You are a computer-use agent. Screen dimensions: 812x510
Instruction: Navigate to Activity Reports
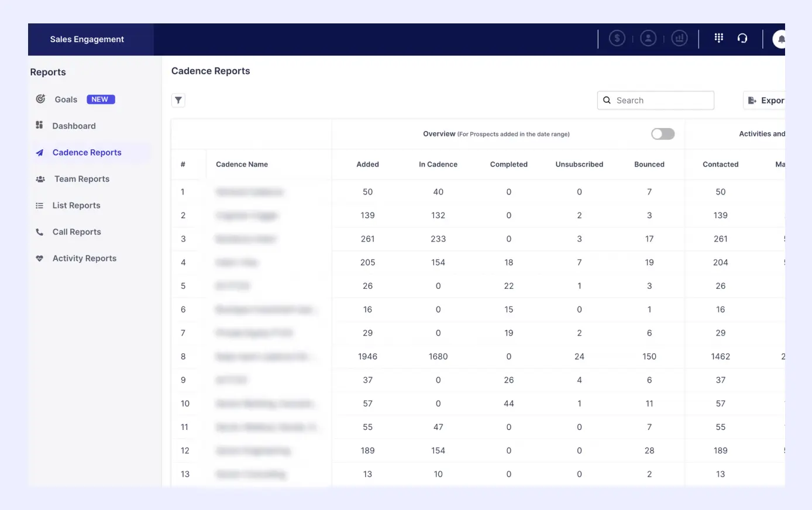(x=84, y=258)
